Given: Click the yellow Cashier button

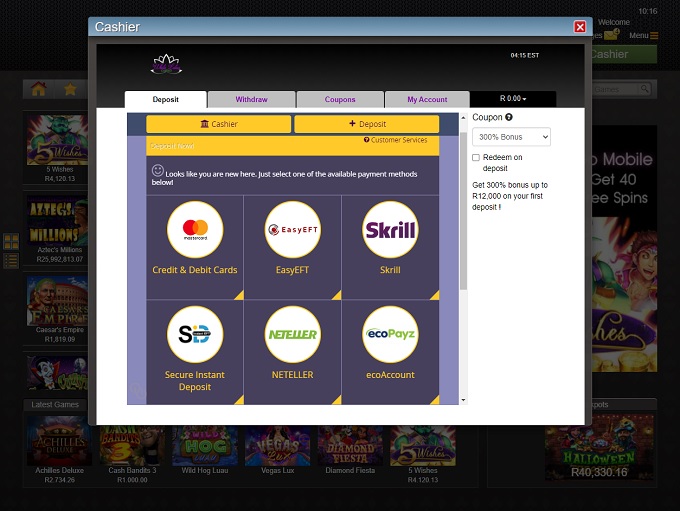Looking at the screenshot, I should click(x=219, y=124).
